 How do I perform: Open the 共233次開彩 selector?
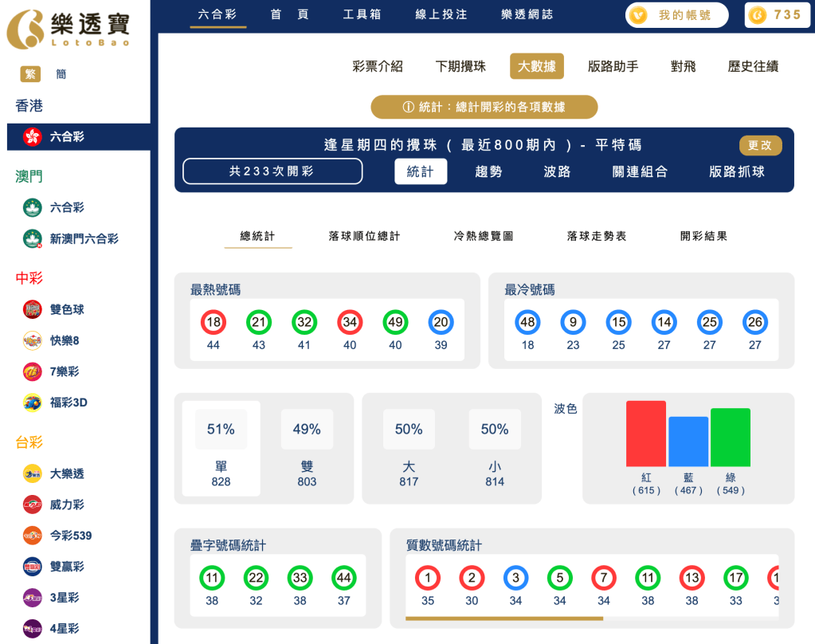click(x=272, y=171)
